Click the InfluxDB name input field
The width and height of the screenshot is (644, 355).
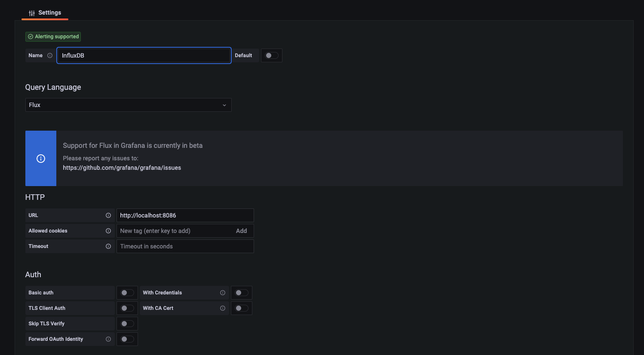click(x=144, y=55)
